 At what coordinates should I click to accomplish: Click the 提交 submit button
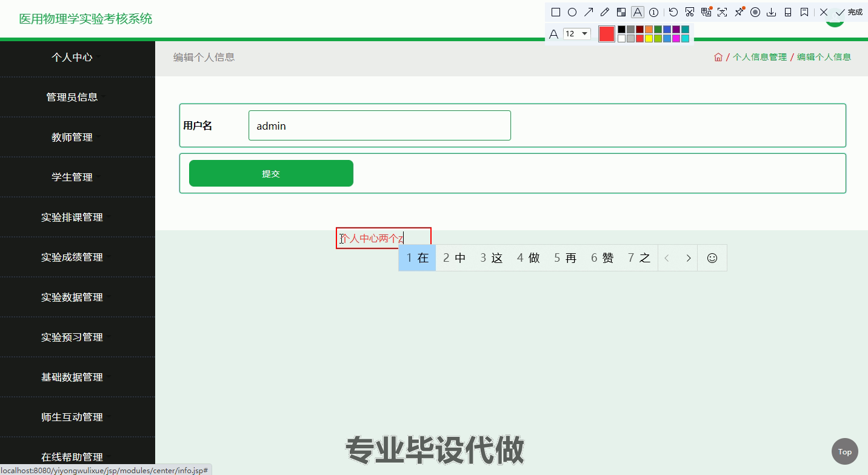(x=271, y=173)
